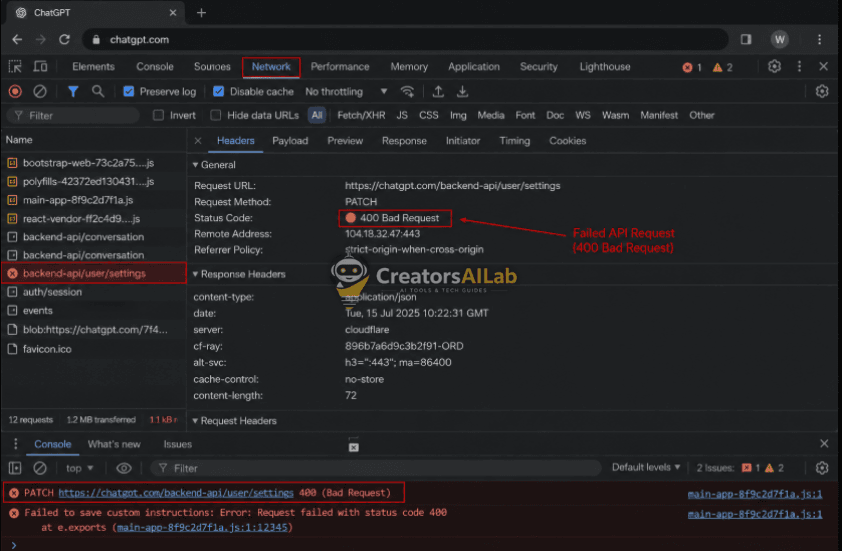Open network conditions Wi-Fi icon
Screen dimensions: 842x551
click(408, 92)
